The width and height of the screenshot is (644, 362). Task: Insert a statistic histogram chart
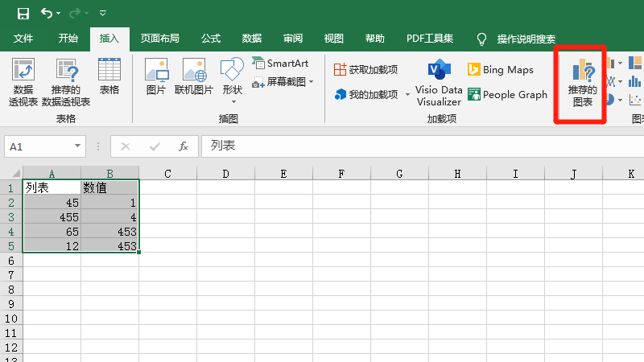635,81
